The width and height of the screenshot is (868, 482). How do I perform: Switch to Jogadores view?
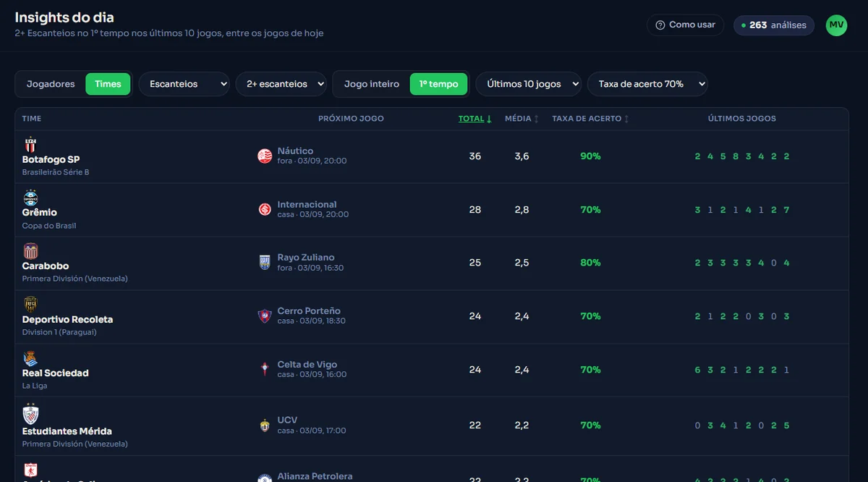pos(51,84)
